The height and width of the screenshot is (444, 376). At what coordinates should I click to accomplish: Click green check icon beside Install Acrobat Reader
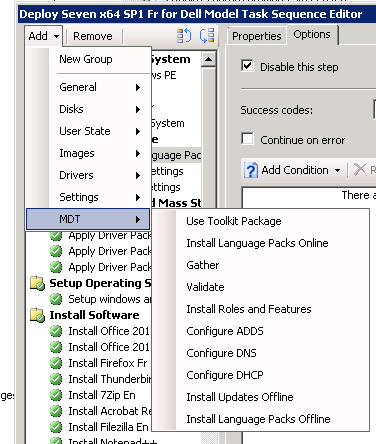tap(56, 411)
